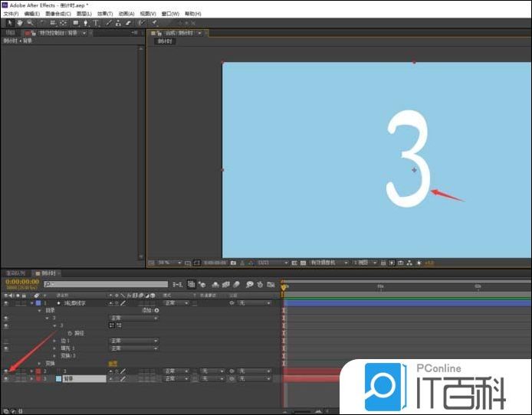Image resolution: width=532 pixels, height=415 pixels.
Task: Hide the 背景 layer with eye icon
Action: pyautogui.click(x=6, y=379)
